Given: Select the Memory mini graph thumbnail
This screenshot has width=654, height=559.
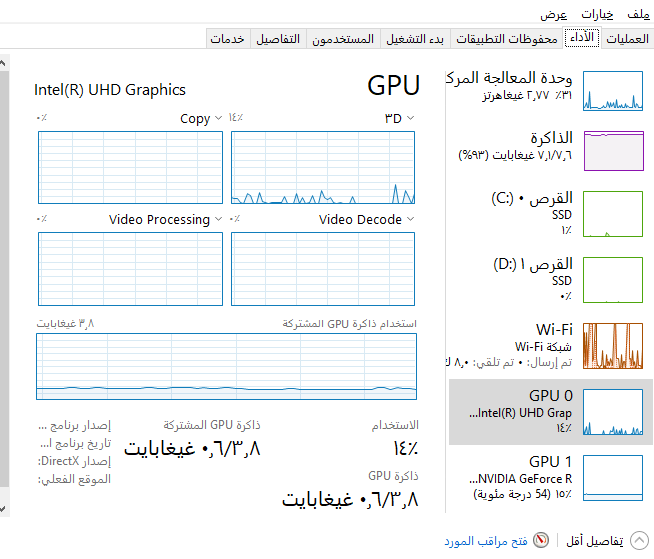Looking at the screenshot, I should pos(613,150).
